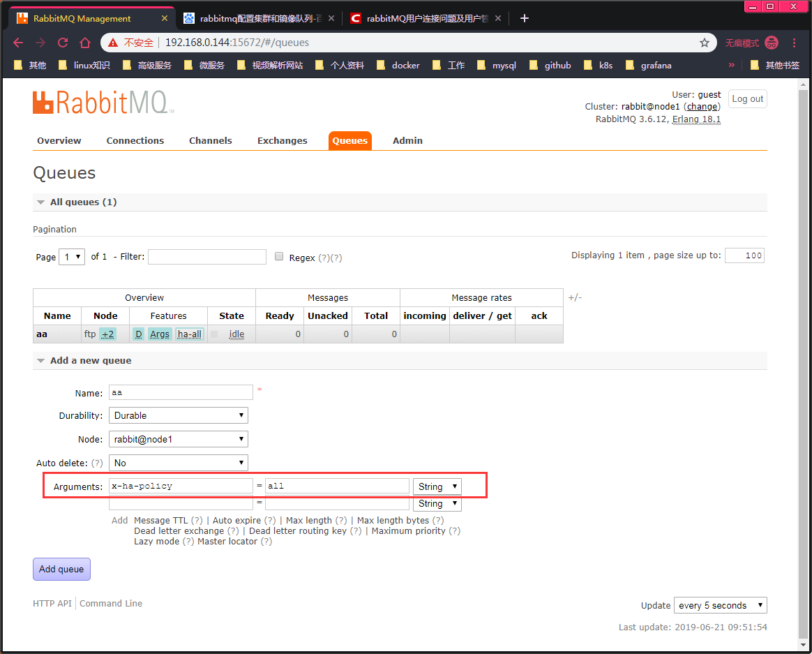
Task: Collapse the All queues section
Action: click(x=83, y=202)
